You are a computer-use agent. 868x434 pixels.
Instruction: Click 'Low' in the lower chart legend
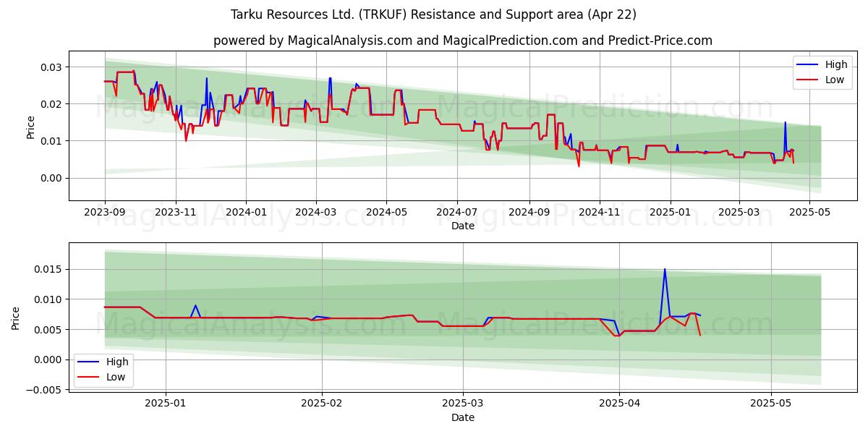116,377
